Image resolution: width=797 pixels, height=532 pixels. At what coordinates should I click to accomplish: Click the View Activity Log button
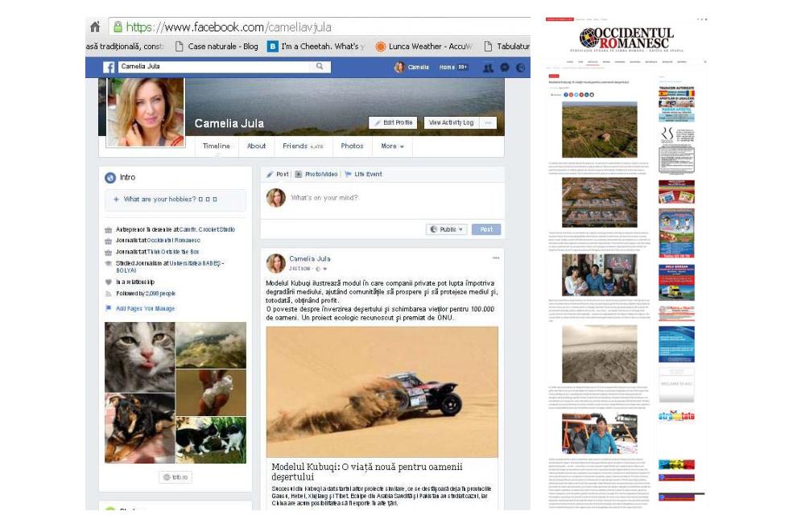[452, 122]
